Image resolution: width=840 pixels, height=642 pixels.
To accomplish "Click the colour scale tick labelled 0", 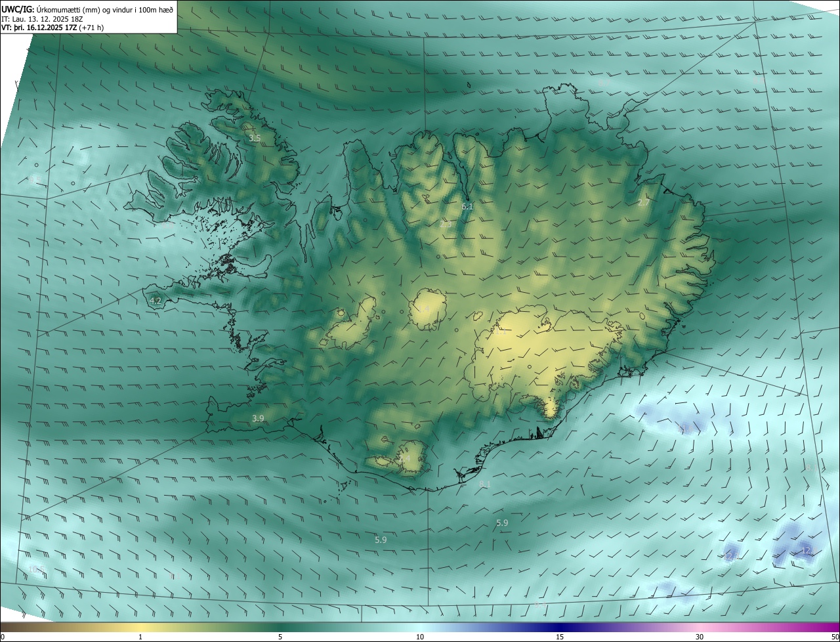I will (x=3, y=637).
